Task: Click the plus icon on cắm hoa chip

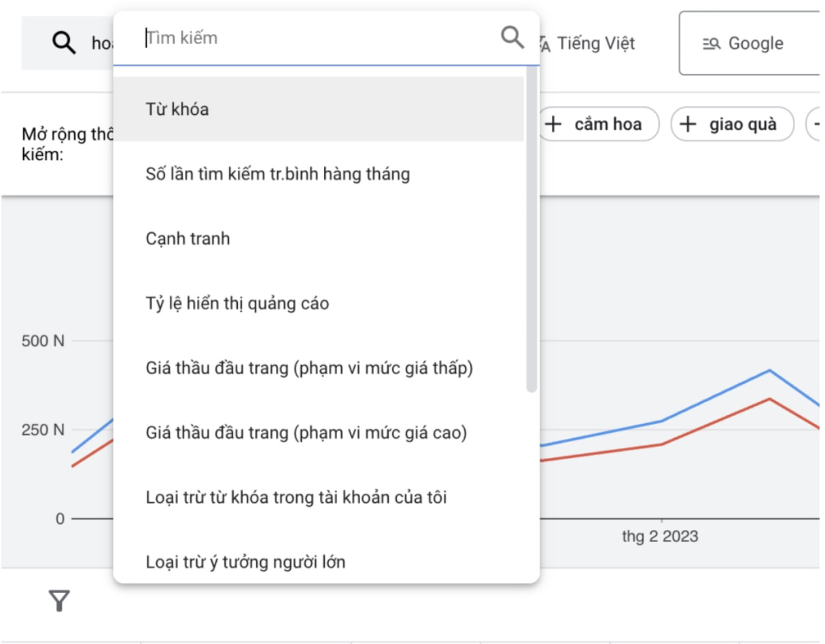Action: pyautogui.click(x=554, y=124)
